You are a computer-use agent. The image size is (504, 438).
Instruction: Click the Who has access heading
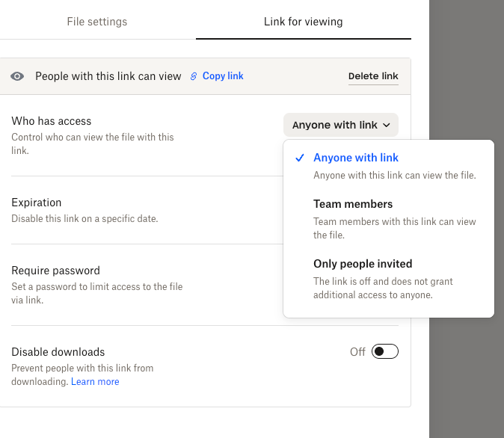pos(52,121)
